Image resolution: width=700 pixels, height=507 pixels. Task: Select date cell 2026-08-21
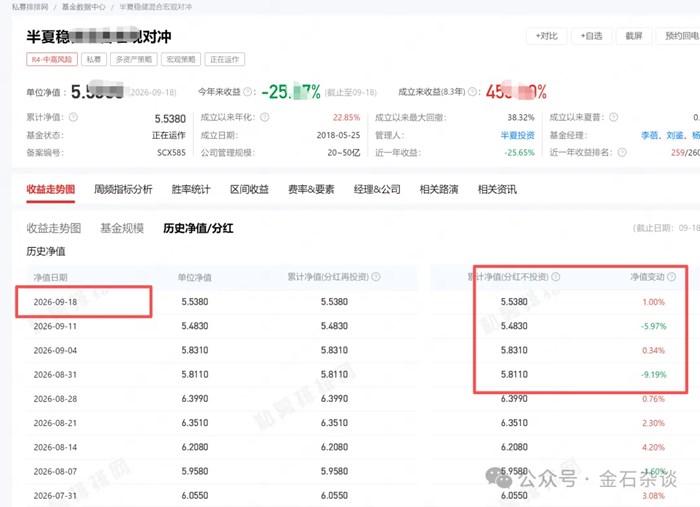[x=55, y=423]
